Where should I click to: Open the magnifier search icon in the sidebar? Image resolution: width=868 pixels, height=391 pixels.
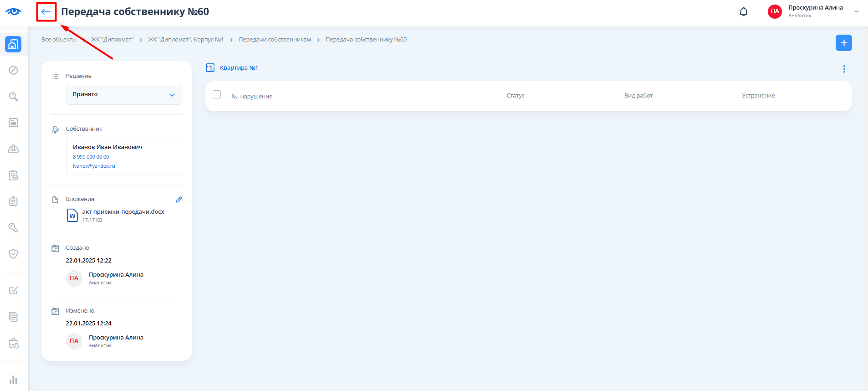[x=14, y=97]
